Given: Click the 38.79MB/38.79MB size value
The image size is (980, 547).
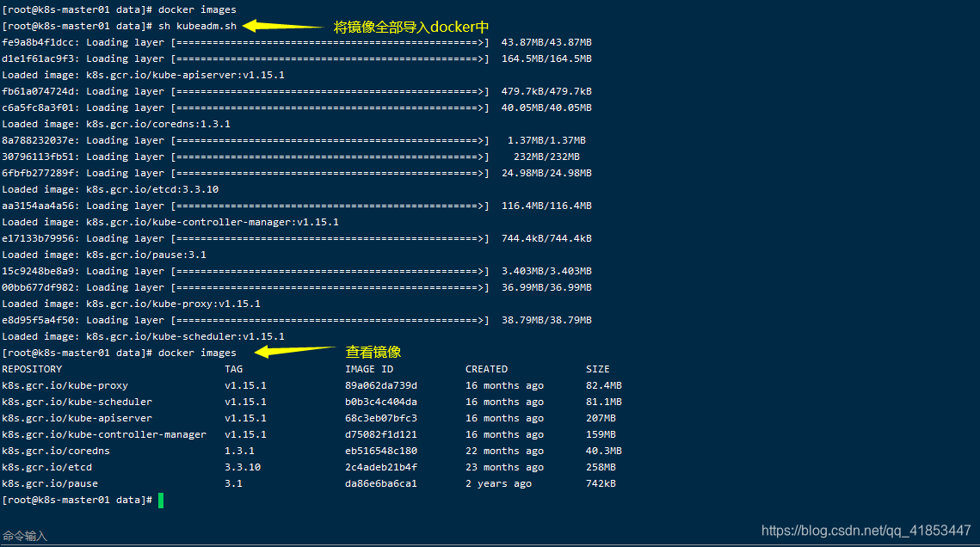Looking at the screenshot, I should pos(546,320).
